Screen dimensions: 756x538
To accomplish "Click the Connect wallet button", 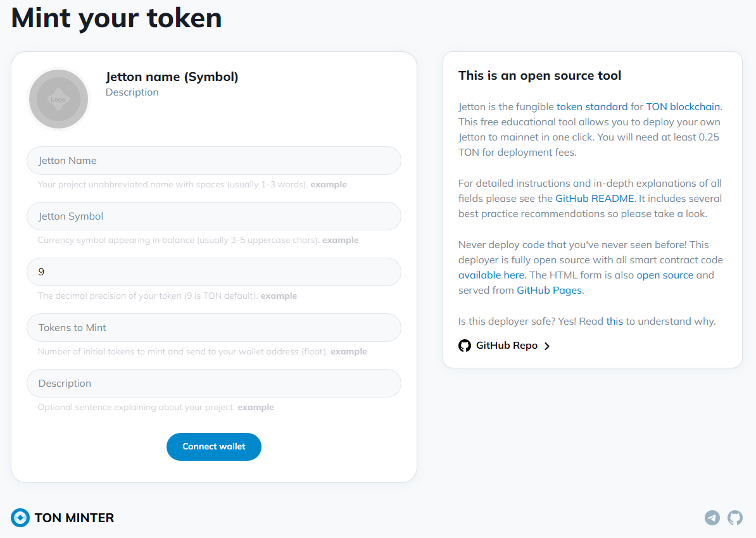I will (213, 447).
